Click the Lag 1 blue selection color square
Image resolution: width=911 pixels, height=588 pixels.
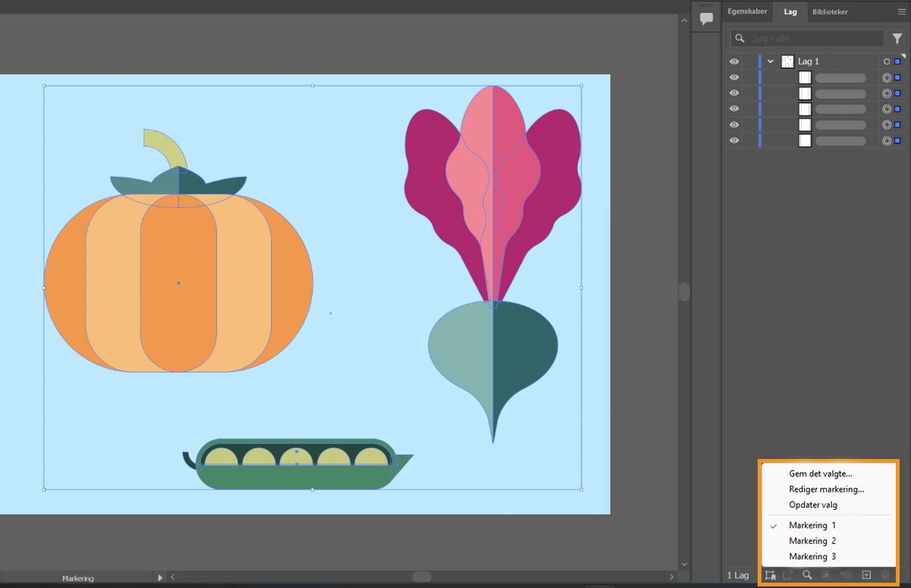pos(897,61)
